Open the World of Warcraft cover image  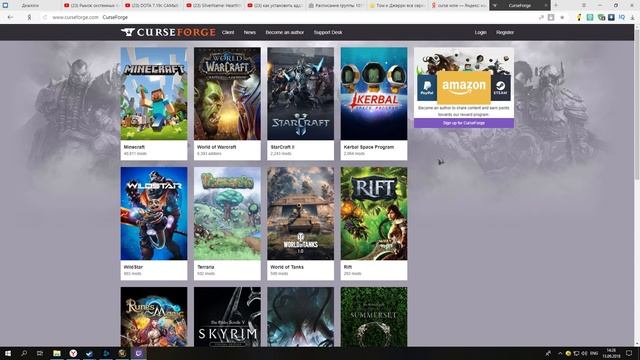click(x=227, y=93)
